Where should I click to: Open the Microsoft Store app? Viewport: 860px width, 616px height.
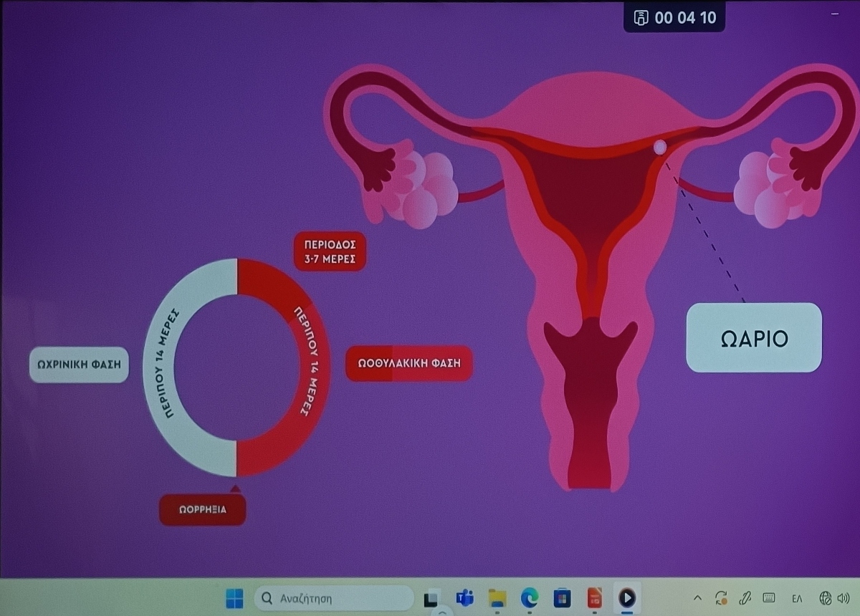click(x=562, y=598)
